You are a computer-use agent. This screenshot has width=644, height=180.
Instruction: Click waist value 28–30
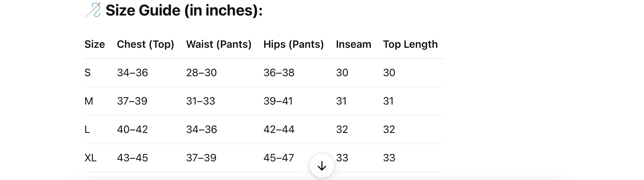(201, 73)
